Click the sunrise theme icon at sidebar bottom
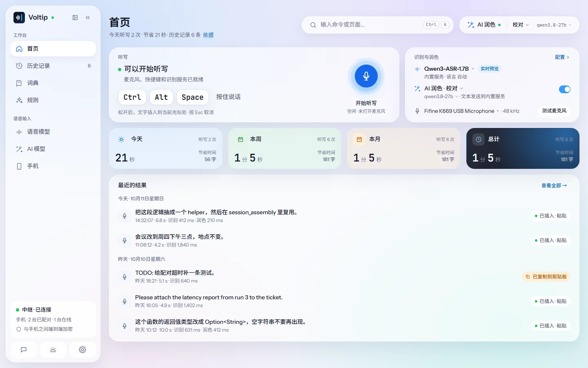Screen dimensions: 588x368 (53, 350)
